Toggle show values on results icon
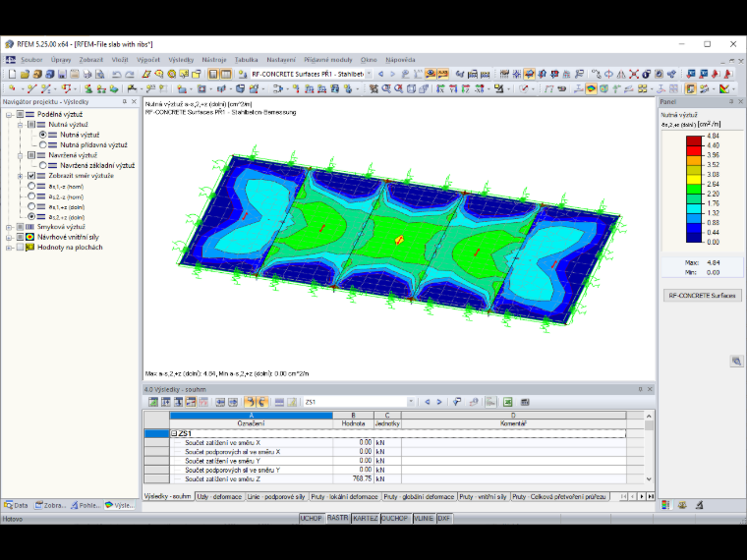Viewport: 747px width, 560px height. (442, 74)
